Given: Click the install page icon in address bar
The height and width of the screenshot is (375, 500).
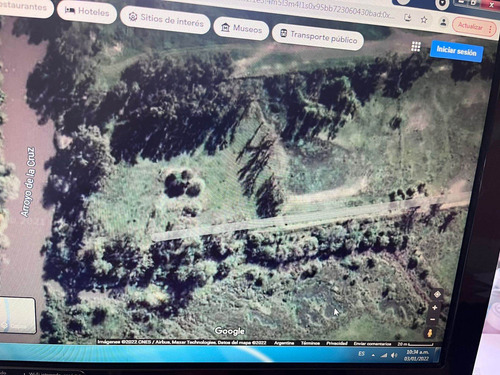Looking at the screenshot, I should coord(407,17).
